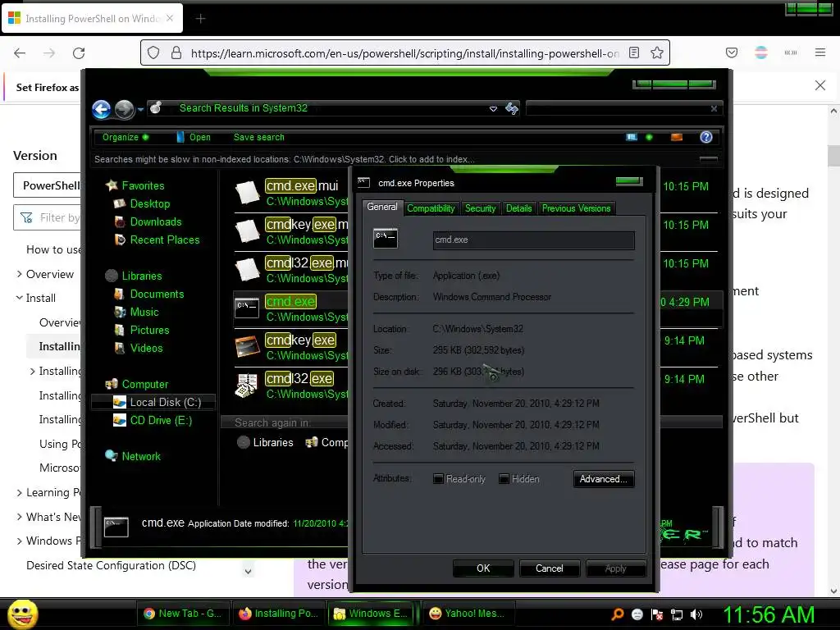Open new Firefox tab with plus icon
Viewport: 840px width, 630px height.
tap(200, 19)
